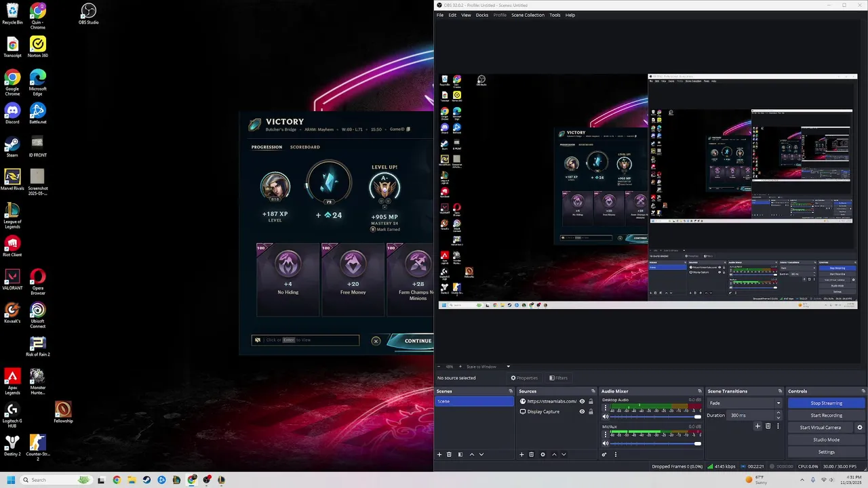Open virtual camera settings gear

coord(860,428)
